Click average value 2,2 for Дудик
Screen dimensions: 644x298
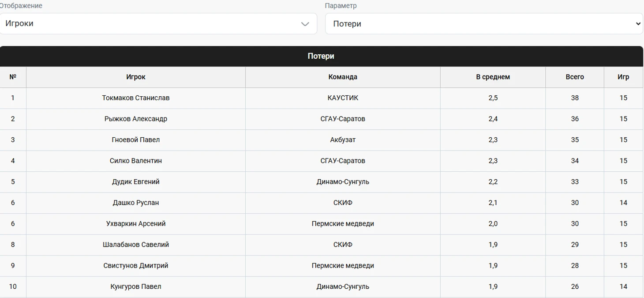pos(493,182)
